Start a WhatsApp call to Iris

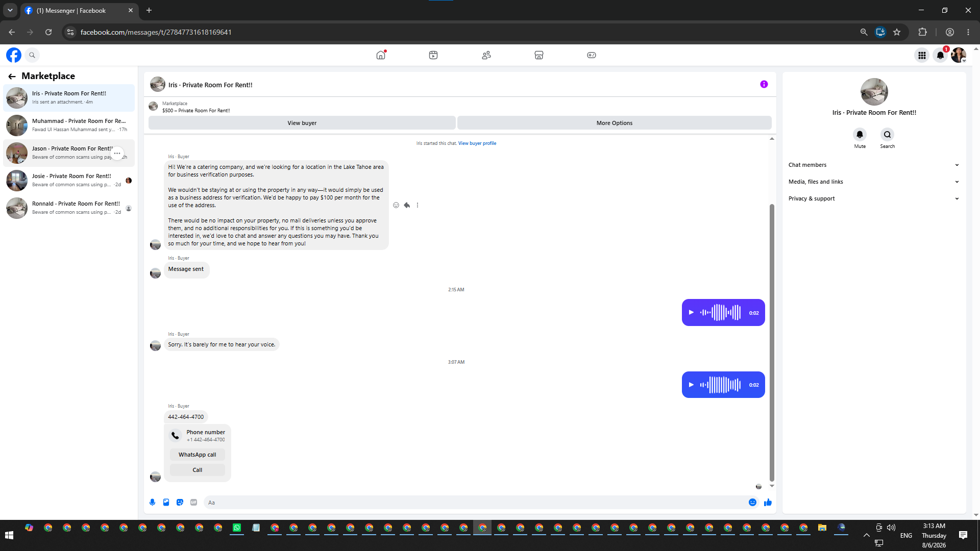pyautogui.click(x=197, y=455)
